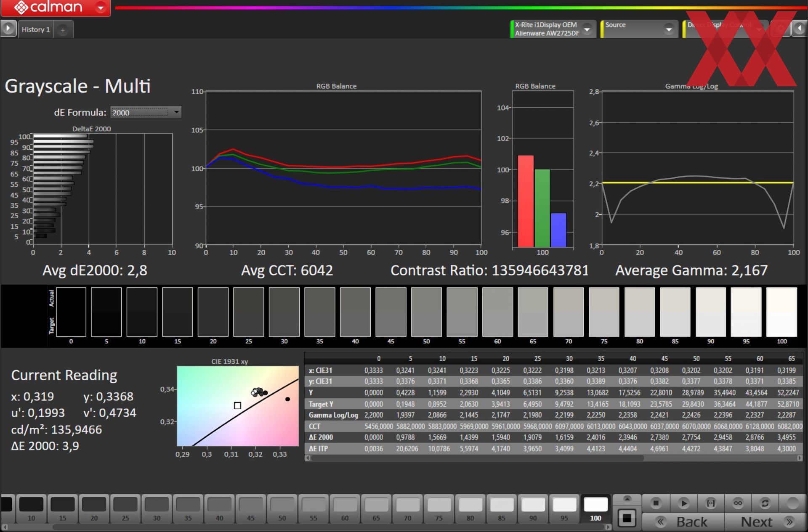Open the dE Formula combo box
The width and height of the screenshot is (808, 532).
146,112
